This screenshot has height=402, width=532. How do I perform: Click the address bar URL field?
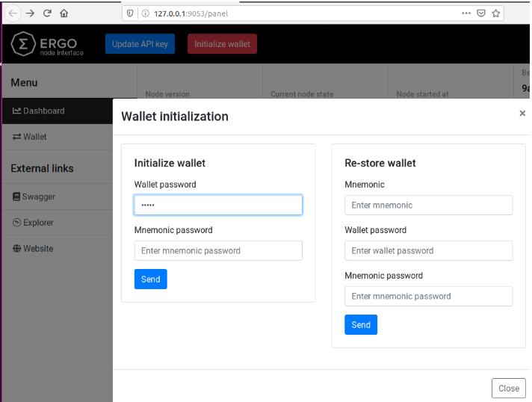click(299, 13)
